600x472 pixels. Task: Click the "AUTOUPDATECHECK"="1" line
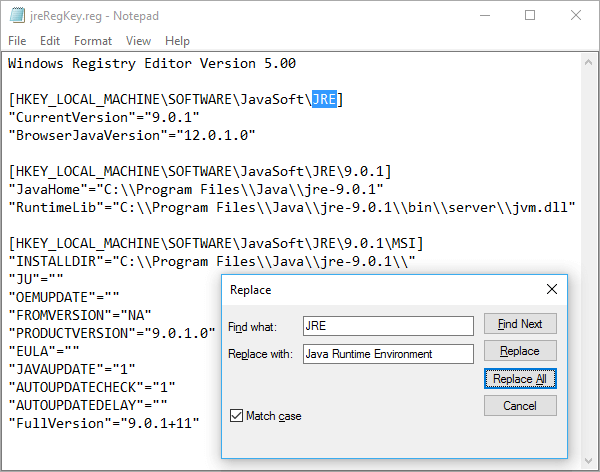91,387
